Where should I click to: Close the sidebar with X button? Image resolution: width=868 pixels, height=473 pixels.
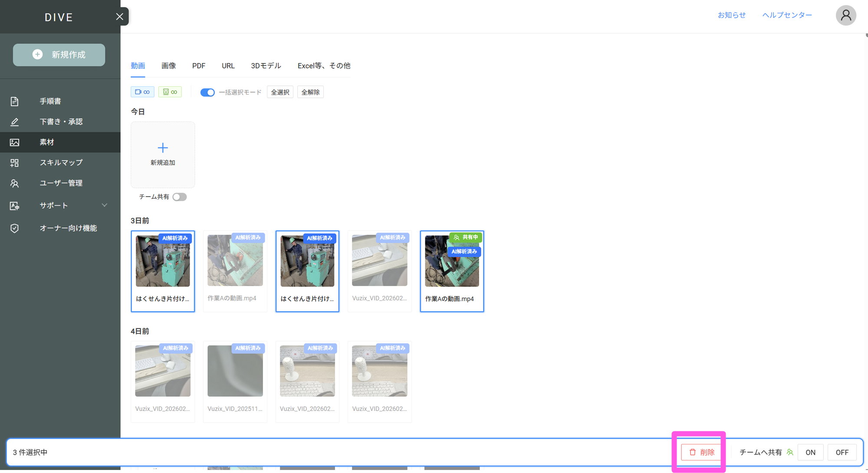click(x=120, y=16)
